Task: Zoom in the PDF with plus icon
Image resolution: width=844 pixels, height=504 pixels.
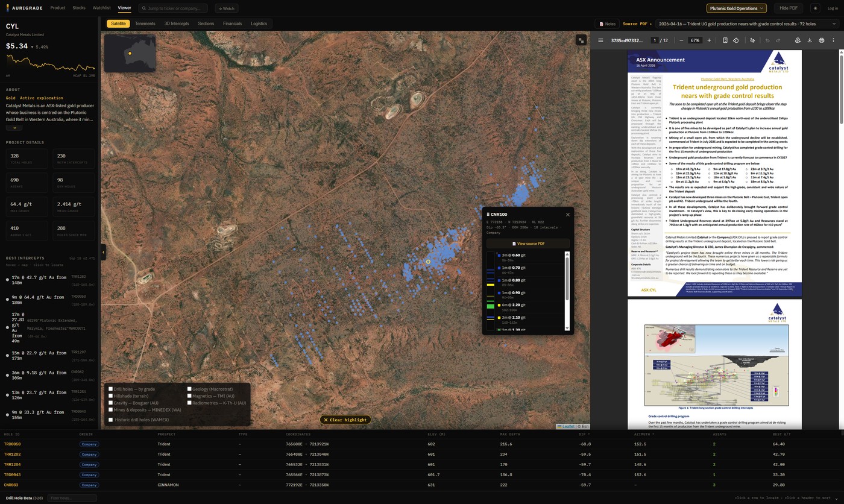Action: click(x=709, y=40)
